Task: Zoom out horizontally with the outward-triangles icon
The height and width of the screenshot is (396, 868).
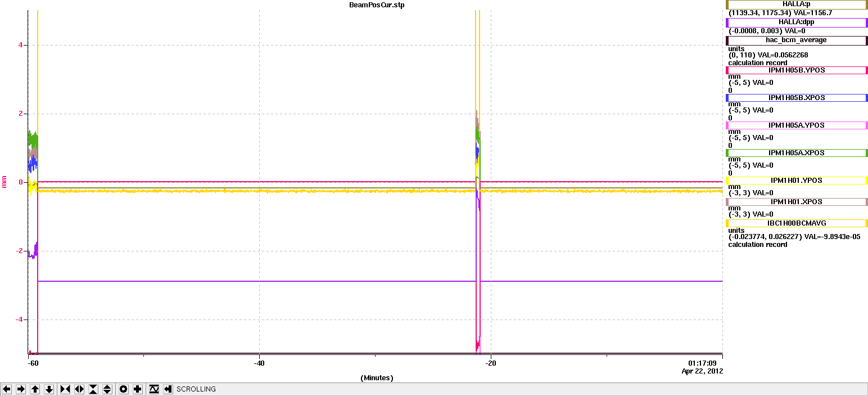Action: click(79, 389)
